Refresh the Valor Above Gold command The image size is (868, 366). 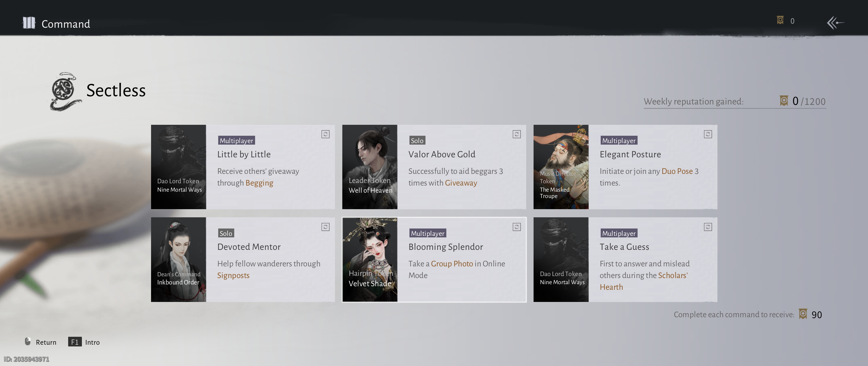coord(517,134)
